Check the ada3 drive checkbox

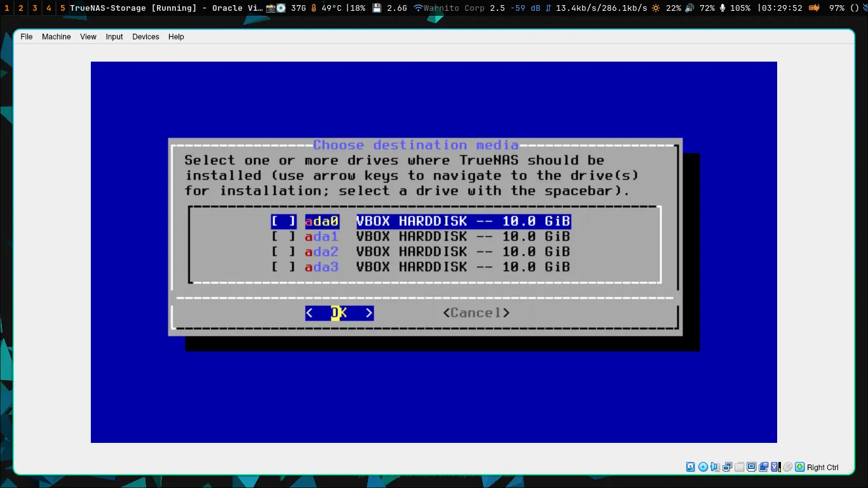(283, 267)
